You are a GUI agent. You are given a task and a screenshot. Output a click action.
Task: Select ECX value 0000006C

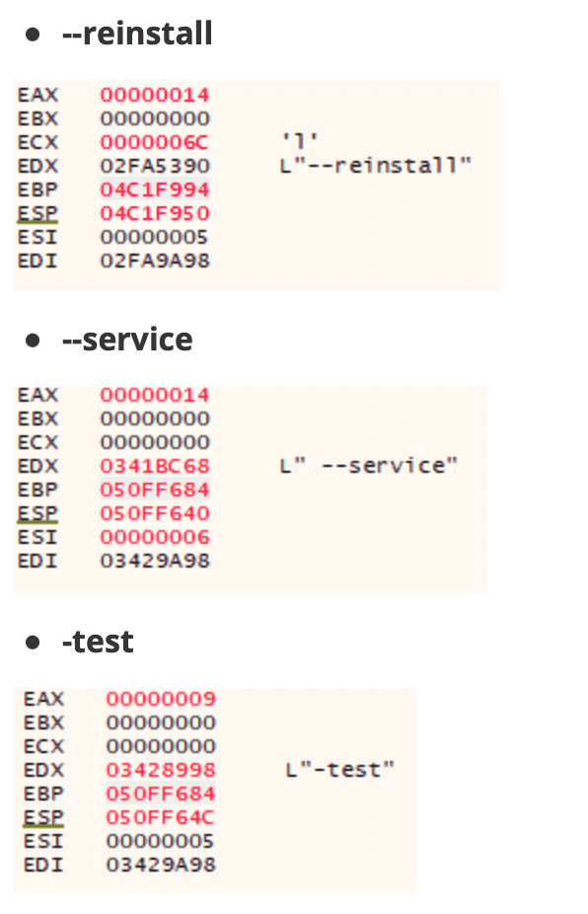tap(155, 142)
